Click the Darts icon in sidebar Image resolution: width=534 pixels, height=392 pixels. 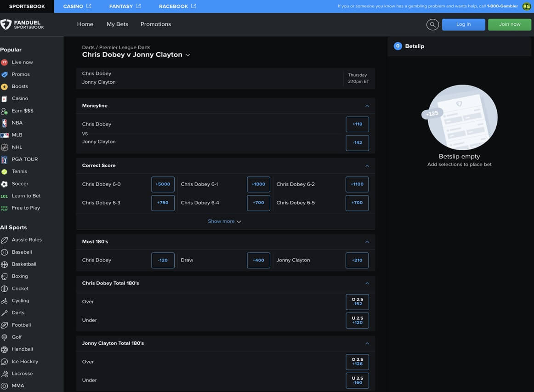pos(5,313)
